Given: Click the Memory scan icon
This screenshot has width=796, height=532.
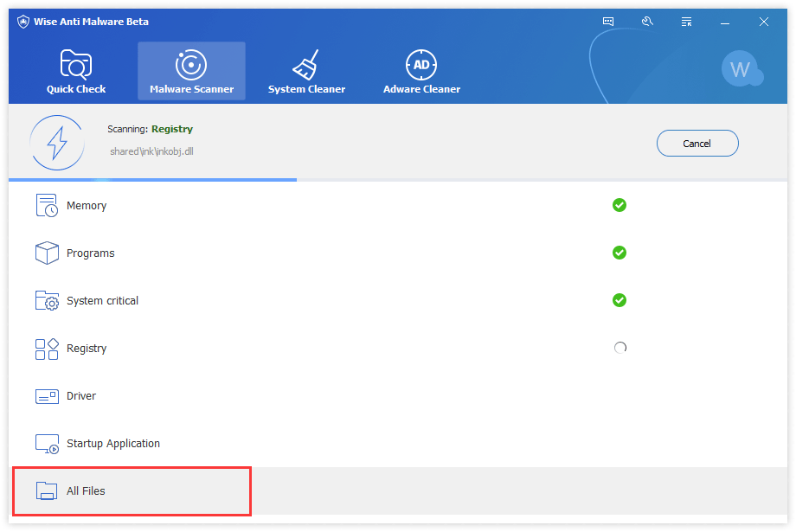Looking at the screenshot, I should 46,205.
